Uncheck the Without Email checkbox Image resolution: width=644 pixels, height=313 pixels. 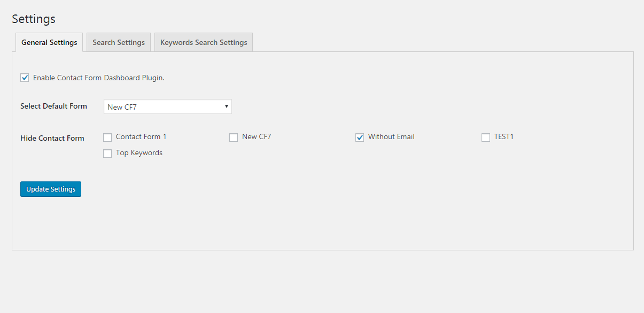click(360, 138)
